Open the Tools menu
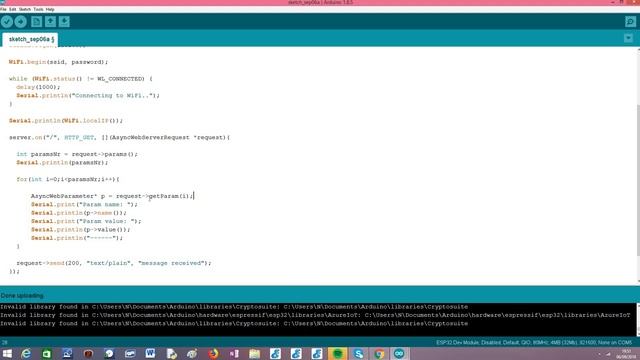640x360 pixels. tap(38, 9)
